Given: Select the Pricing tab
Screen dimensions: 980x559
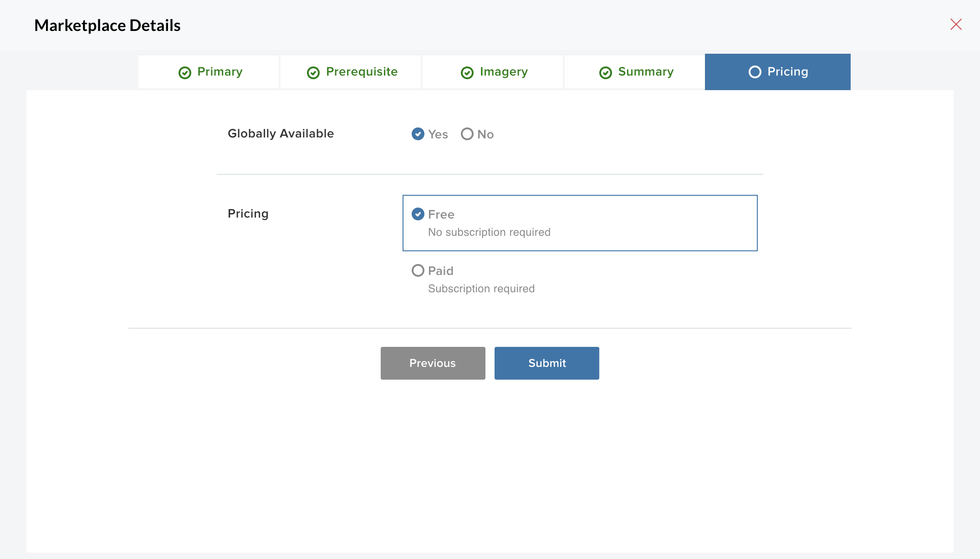Looking at the screenshot, I should pyautogui.click(x=787, y=72).
